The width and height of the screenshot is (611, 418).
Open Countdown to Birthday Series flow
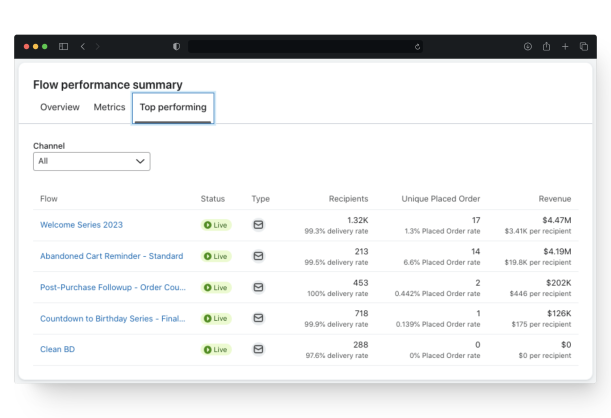(x=112, y=318)
